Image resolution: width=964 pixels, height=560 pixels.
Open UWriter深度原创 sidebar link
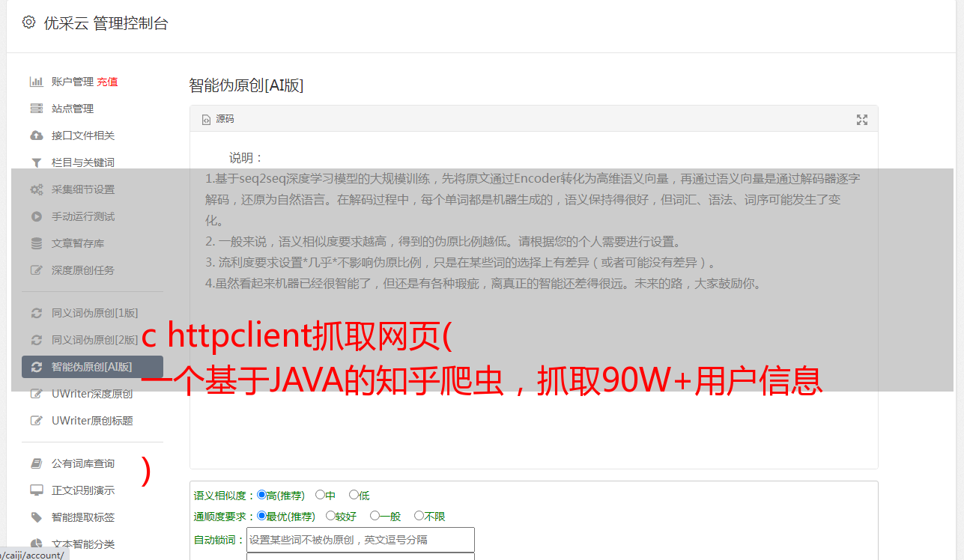click(92, 394)
